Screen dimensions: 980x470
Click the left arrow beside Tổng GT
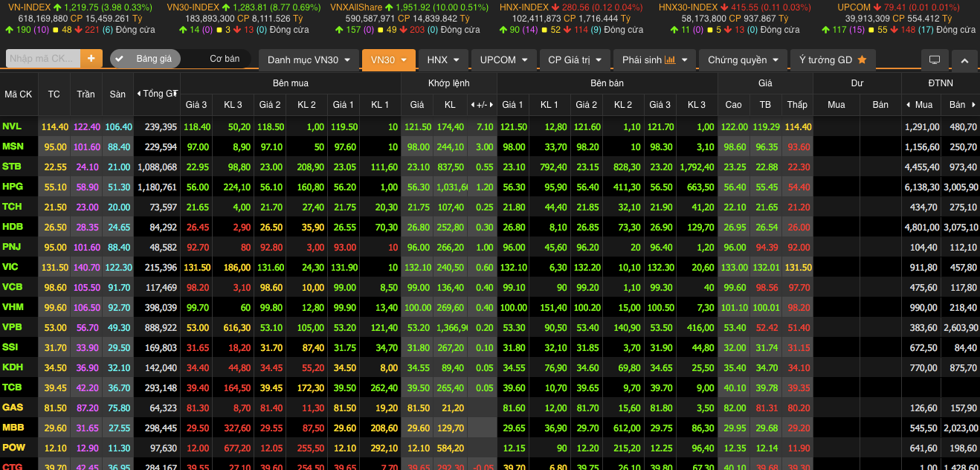pyautogui.click(x=139, y=94)
